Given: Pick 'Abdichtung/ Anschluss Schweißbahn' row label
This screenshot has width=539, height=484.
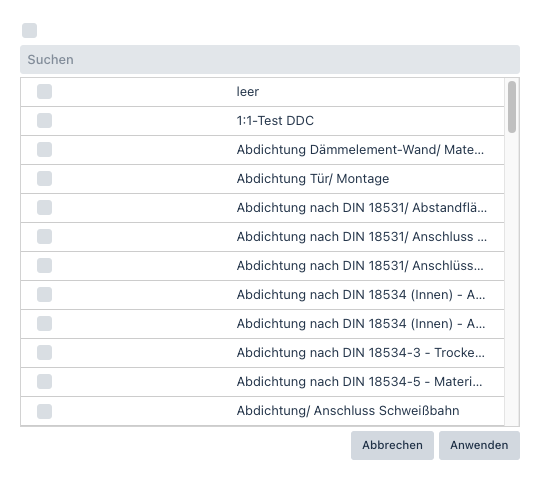Looking at the screenshot, I should tap(348, 411).
